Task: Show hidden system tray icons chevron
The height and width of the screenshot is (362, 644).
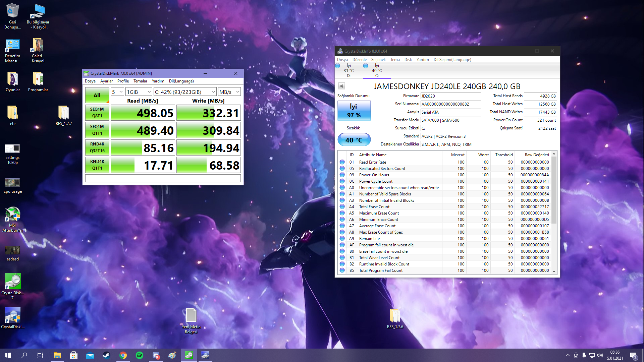Action: click(x=568, y=355)
